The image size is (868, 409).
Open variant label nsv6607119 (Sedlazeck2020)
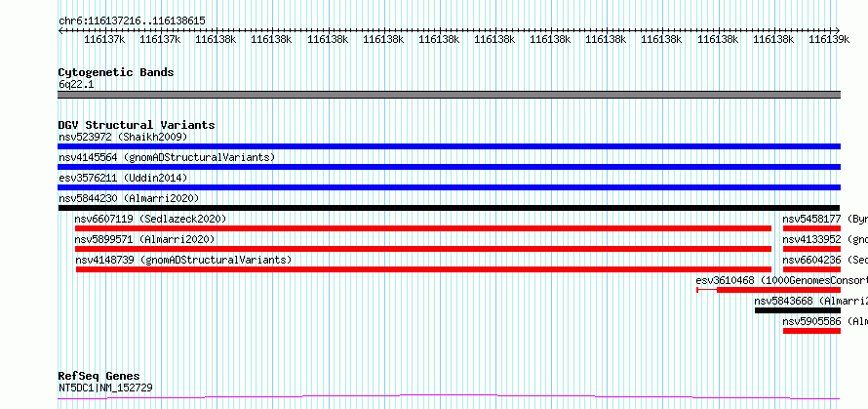(x=150, y=219)
